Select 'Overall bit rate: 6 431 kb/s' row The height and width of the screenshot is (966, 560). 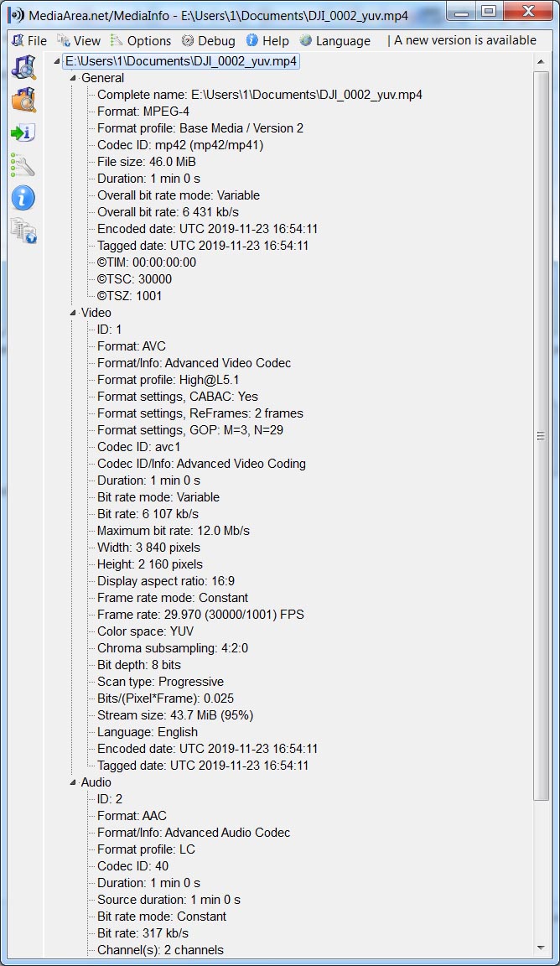[169, 212]
